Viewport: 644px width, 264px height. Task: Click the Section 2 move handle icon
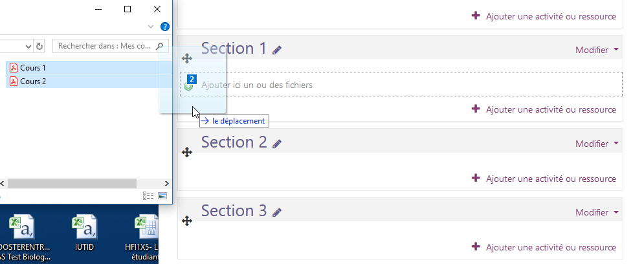click(187, 152)
